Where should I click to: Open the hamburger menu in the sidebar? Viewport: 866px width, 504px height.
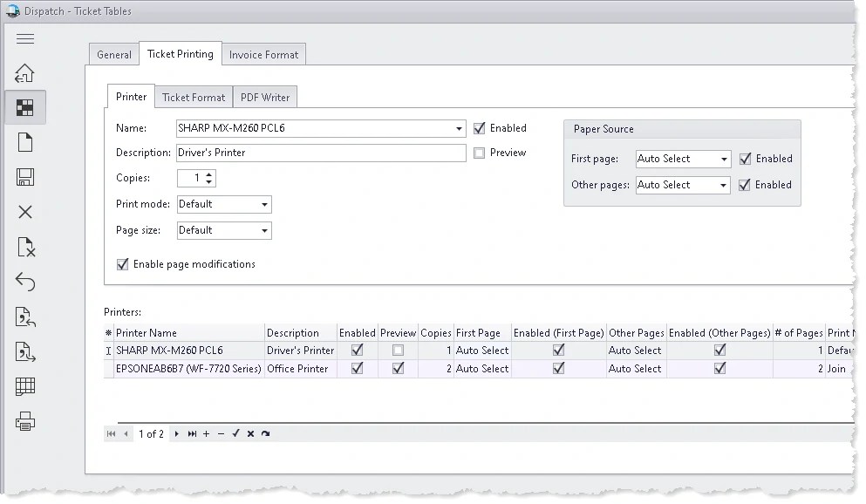(25, 38)
